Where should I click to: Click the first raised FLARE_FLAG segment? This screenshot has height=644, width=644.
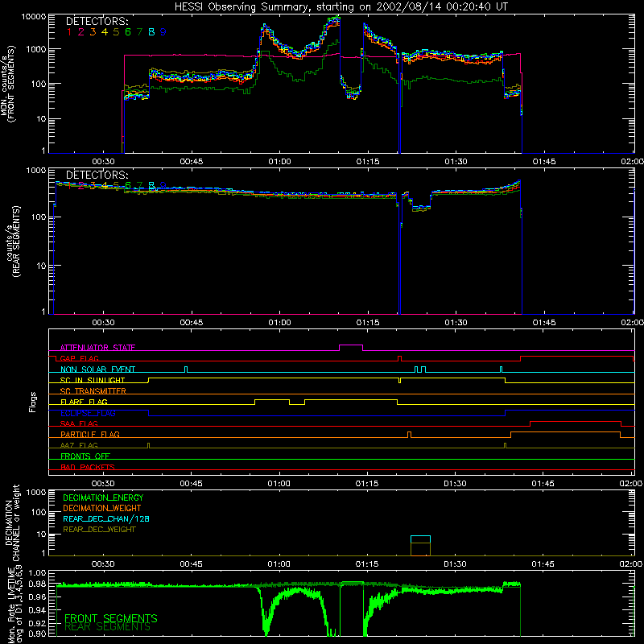(x=272, y=399)
